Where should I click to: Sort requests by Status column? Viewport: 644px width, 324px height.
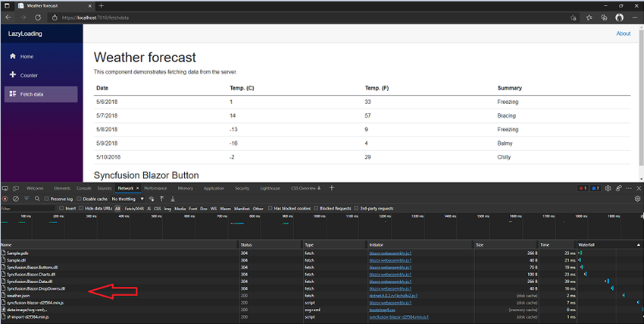[271, 244]
